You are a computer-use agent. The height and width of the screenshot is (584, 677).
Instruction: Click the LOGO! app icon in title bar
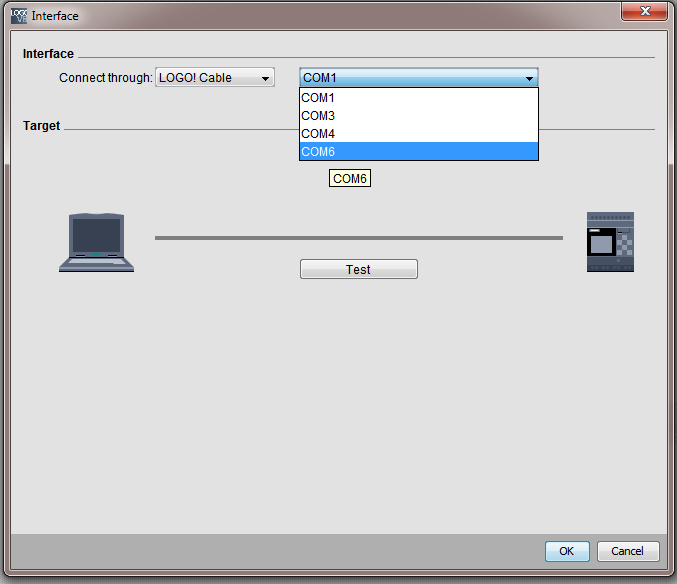pos(19,16)
